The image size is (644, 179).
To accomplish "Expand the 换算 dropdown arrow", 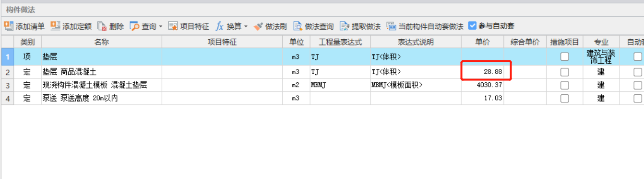I will click(246, 27).
